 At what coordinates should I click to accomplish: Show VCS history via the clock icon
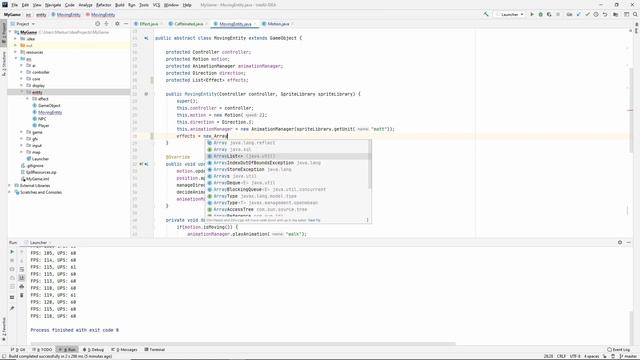[596, 14]
